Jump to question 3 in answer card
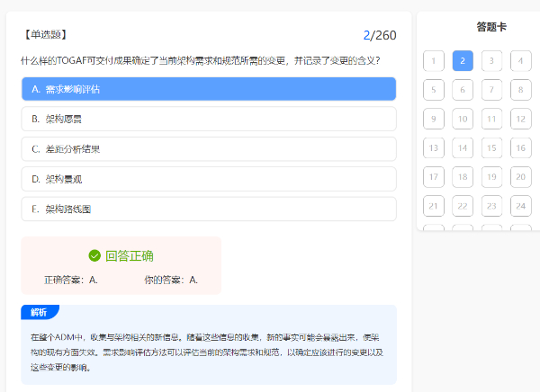The width and height of the screenshot is (540, 392). 491,61
